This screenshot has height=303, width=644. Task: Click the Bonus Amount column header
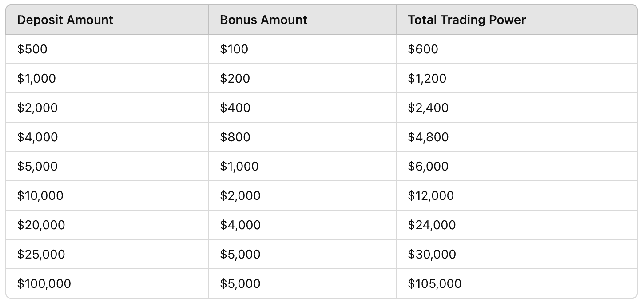[263, 20]
